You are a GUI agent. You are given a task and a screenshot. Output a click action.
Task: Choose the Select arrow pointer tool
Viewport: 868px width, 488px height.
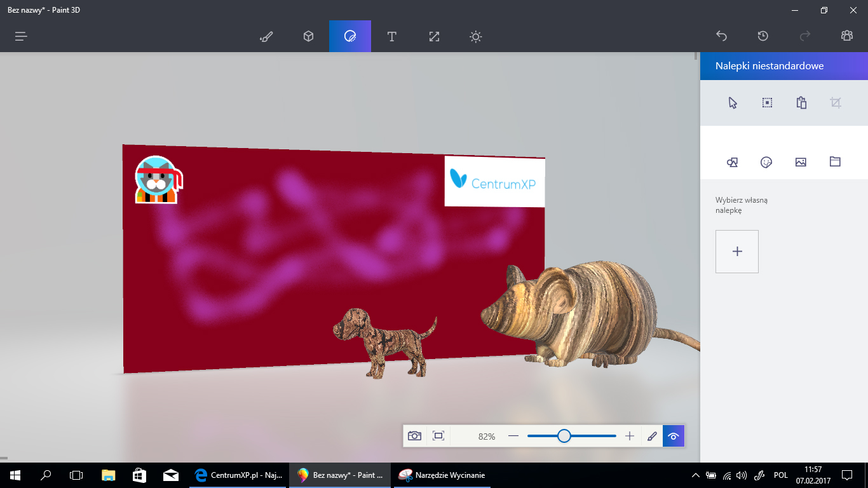pyautogui.click(x=733, y=103)
